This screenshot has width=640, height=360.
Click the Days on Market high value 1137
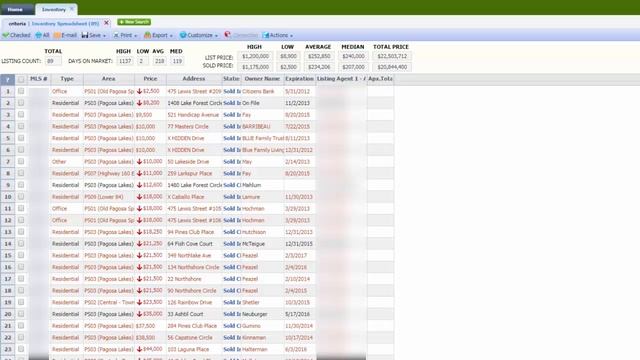tap(125, 61)
